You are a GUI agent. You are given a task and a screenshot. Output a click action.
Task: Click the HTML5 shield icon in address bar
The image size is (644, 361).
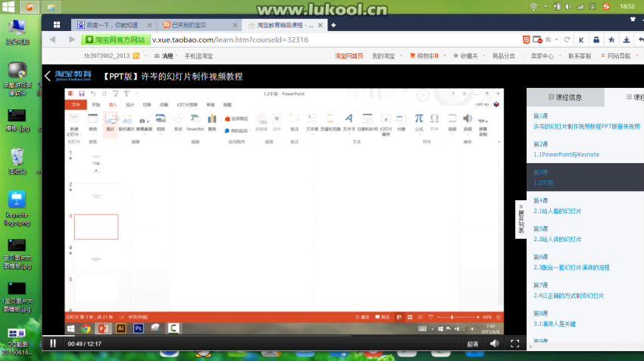coord(526,39)
